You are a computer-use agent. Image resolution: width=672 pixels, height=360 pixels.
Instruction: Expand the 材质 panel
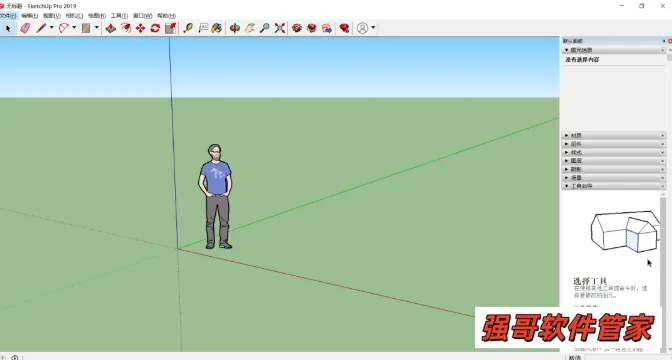567,135
